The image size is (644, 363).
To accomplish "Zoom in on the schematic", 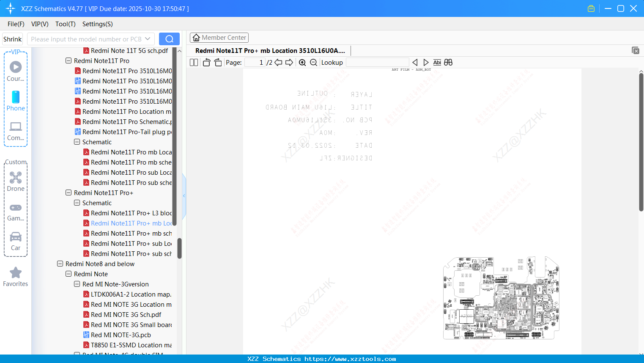I will (x=302, y=62).
